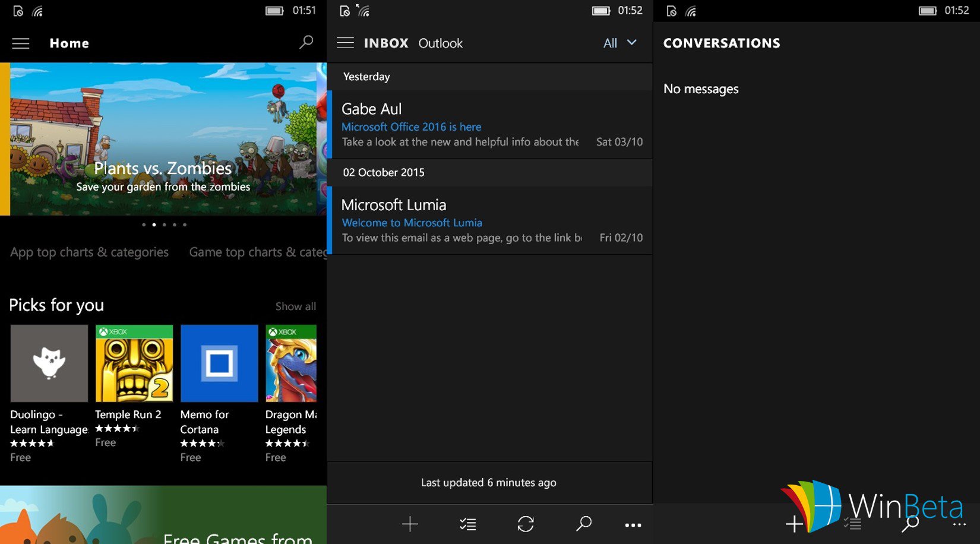
Task: Enter selection mode with the checklist icon
Action: [468, 524]
